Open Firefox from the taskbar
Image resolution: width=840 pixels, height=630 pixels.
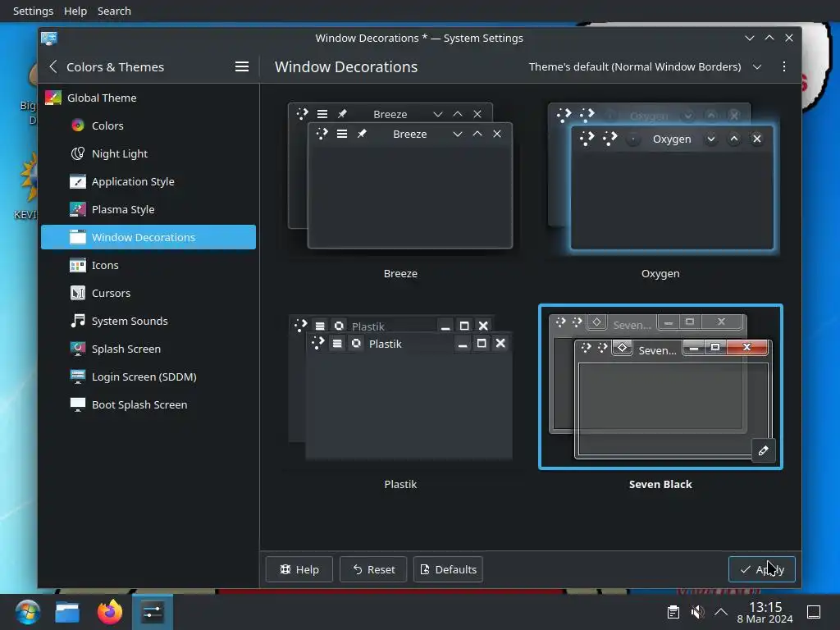point(110,612)
